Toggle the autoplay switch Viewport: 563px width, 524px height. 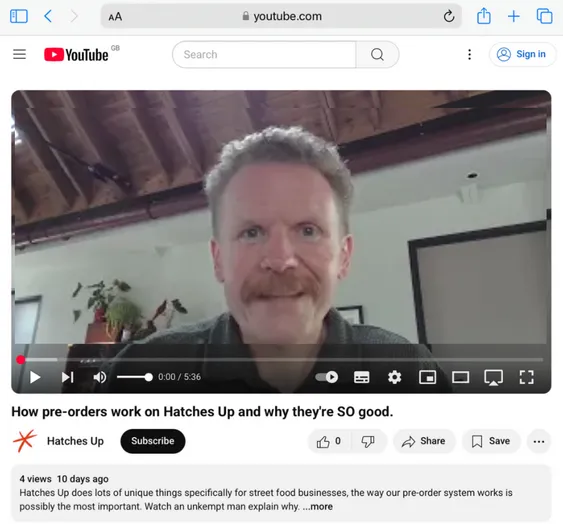[x=326, y=377]
